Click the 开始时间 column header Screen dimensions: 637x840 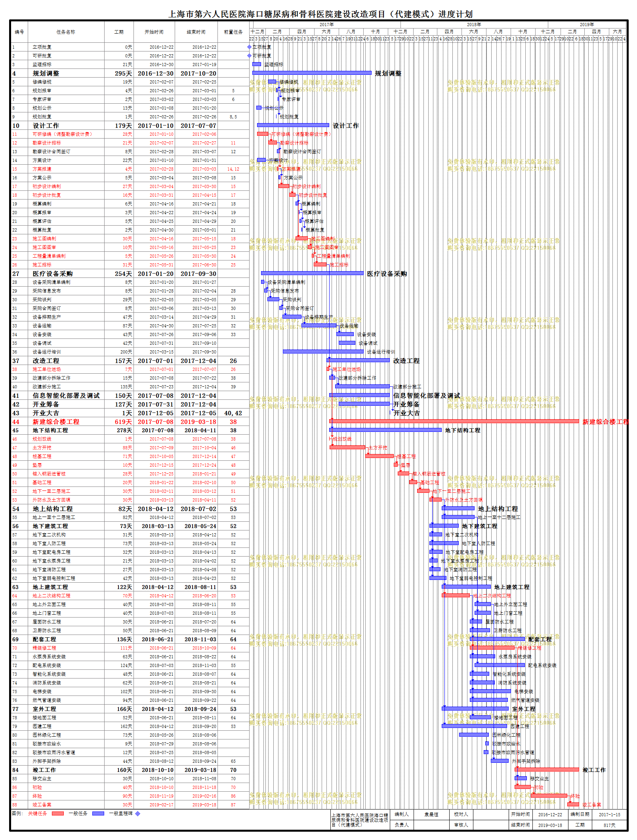(x=154, y=32)
